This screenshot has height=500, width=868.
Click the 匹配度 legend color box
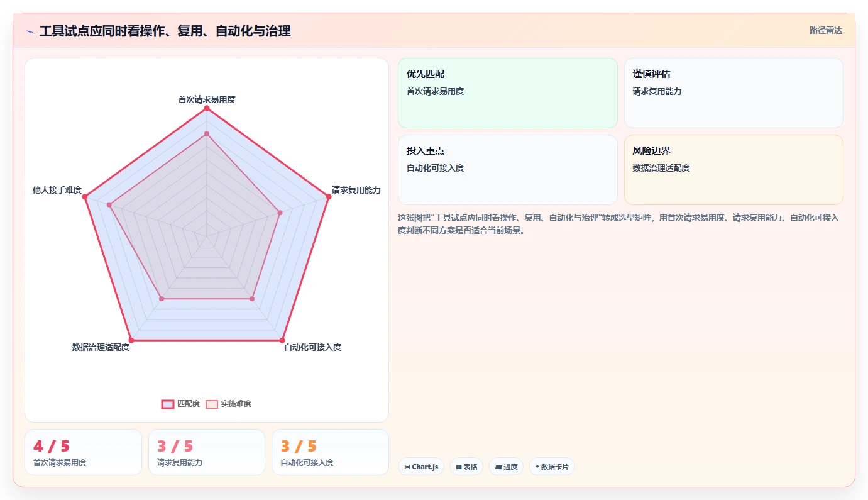168,404
